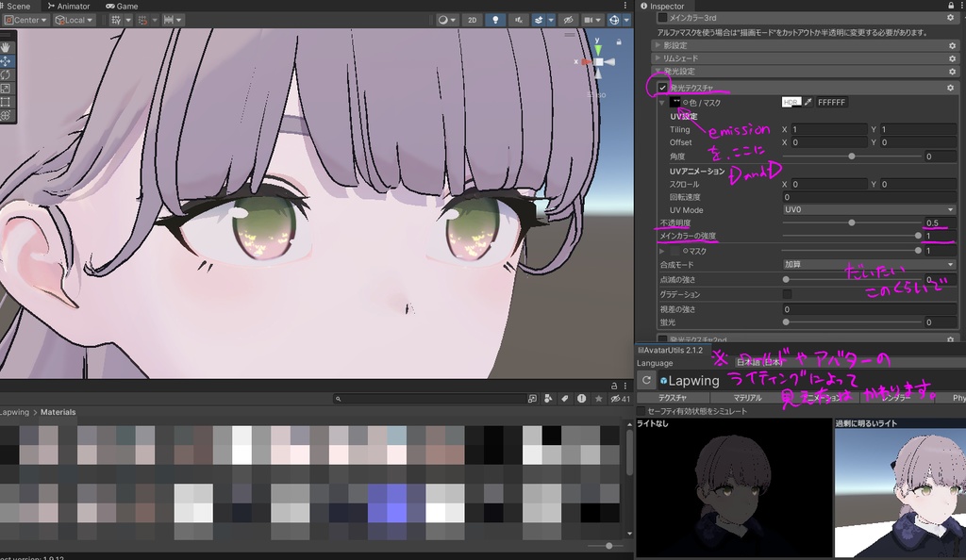Enable the メインカラー3rd checkbox
Image resolution: width=966 pixels, height=560 pixels.
point(662,18)
